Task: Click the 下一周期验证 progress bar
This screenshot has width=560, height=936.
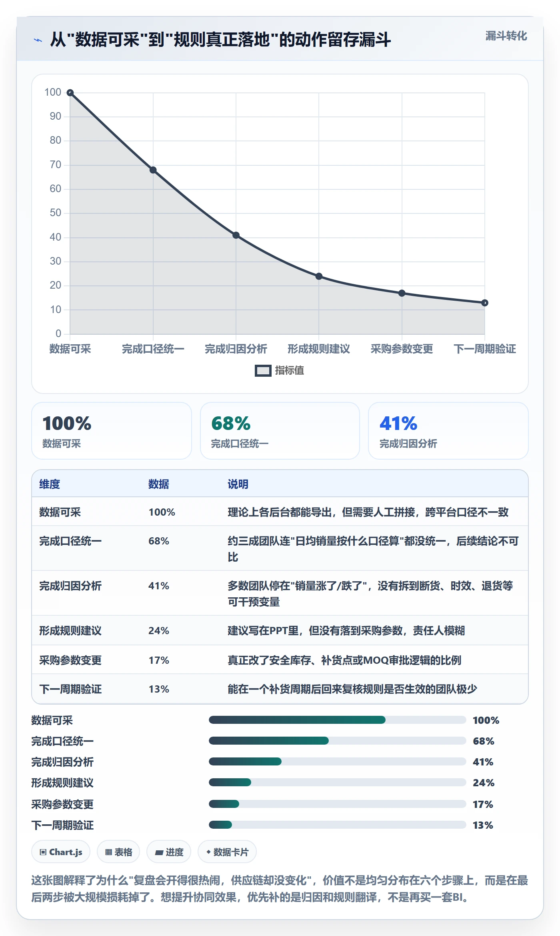Action: point(338,825)
